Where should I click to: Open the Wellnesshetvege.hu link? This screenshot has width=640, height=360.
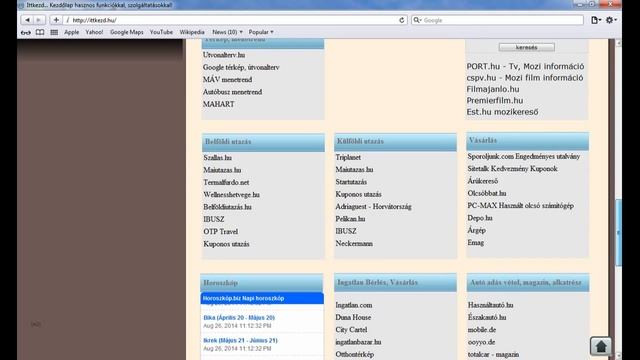(x=231, y=195)
